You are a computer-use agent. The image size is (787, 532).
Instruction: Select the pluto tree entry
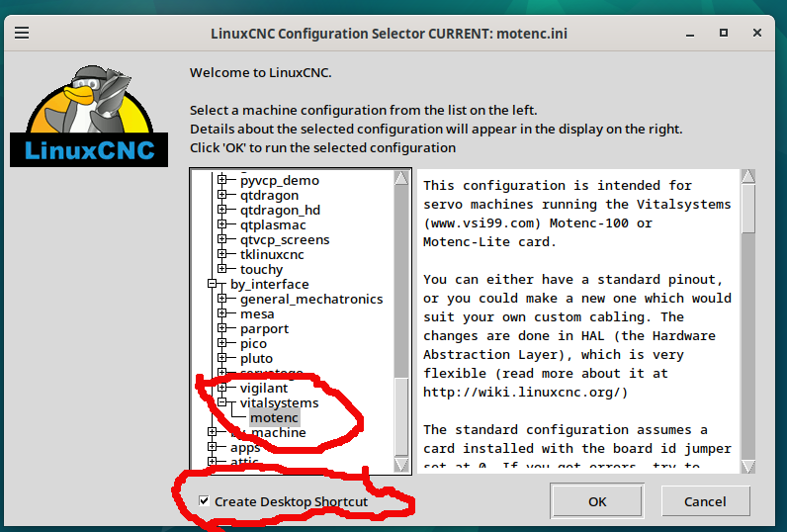256,358
